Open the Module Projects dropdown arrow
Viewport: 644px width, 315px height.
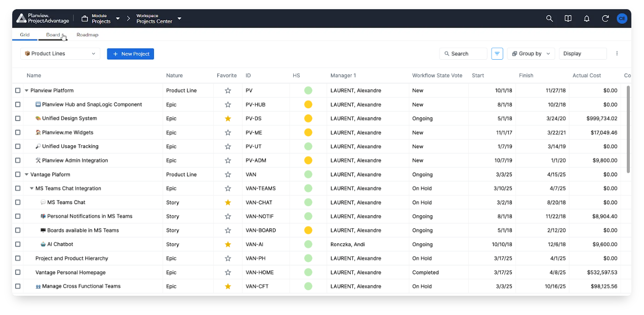pyautogui.click(x=118, y=19)
